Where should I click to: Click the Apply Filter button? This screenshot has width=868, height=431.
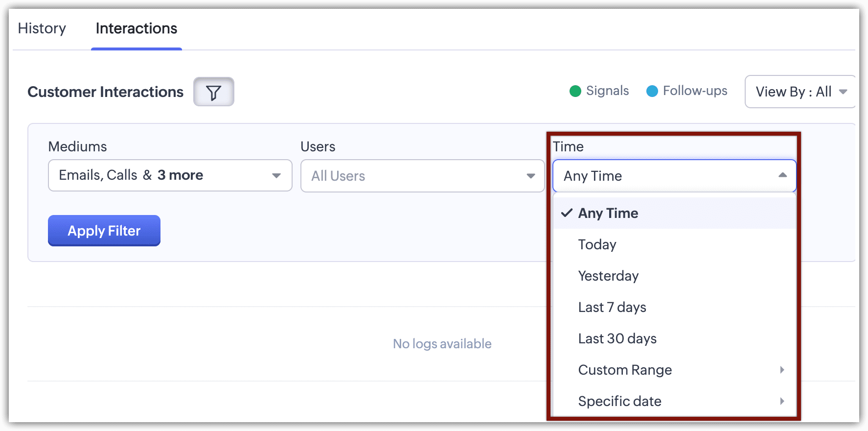click(104, 231)
